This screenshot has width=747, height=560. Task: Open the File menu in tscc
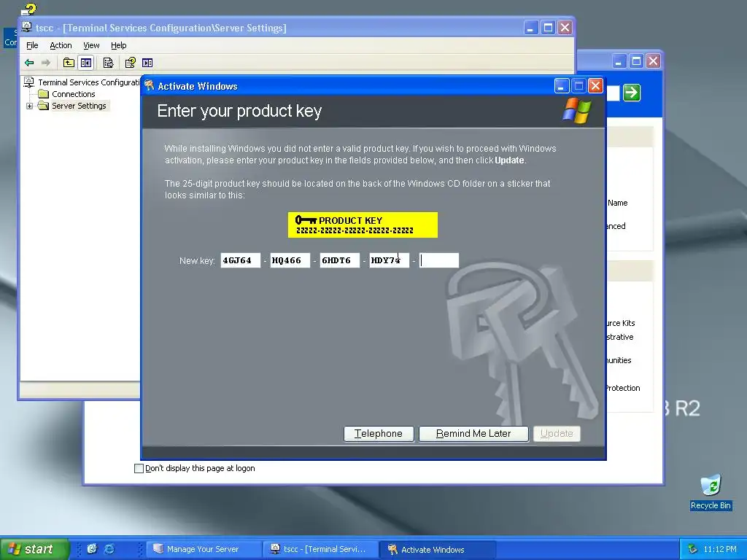coord(32,45)
